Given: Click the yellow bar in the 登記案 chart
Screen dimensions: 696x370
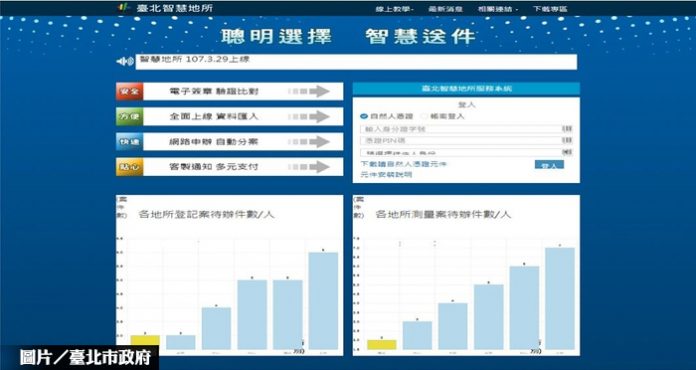Looking at the screenshot, I should click(145, 342).
